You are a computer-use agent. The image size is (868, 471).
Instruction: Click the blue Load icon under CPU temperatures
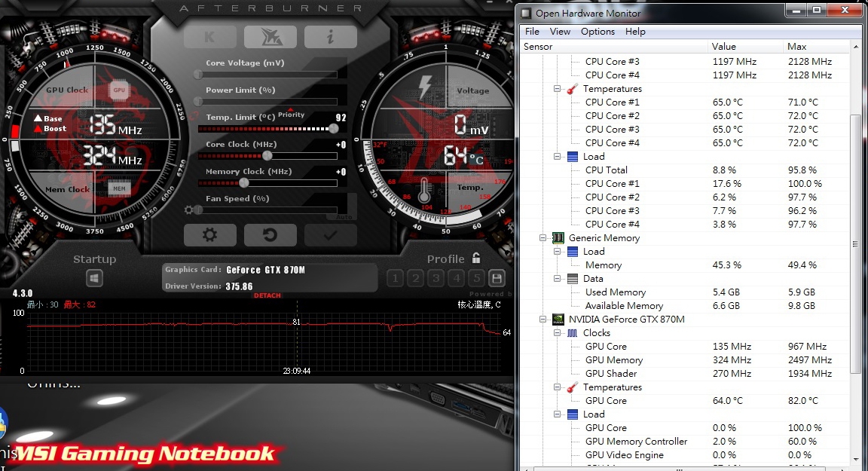(x=573, y=157)
